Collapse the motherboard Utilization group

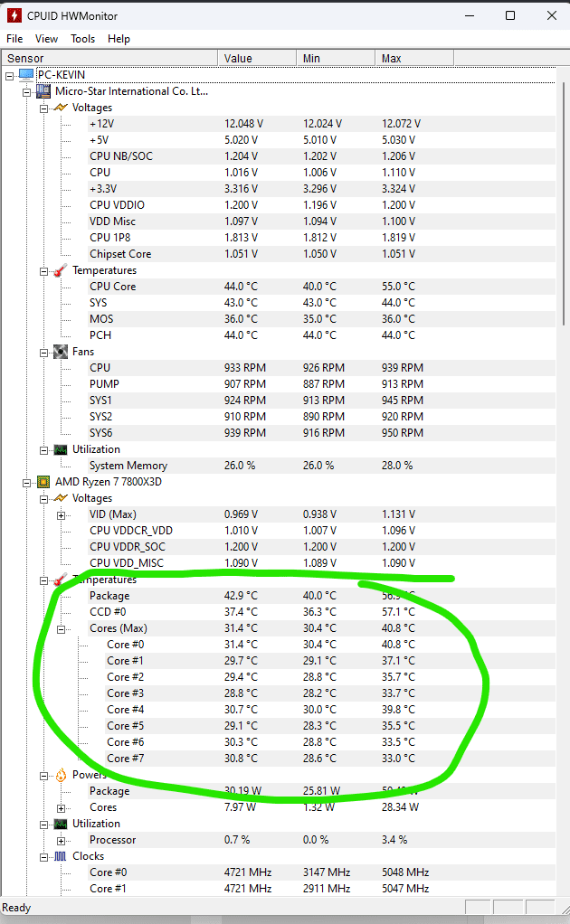point(43,450)
